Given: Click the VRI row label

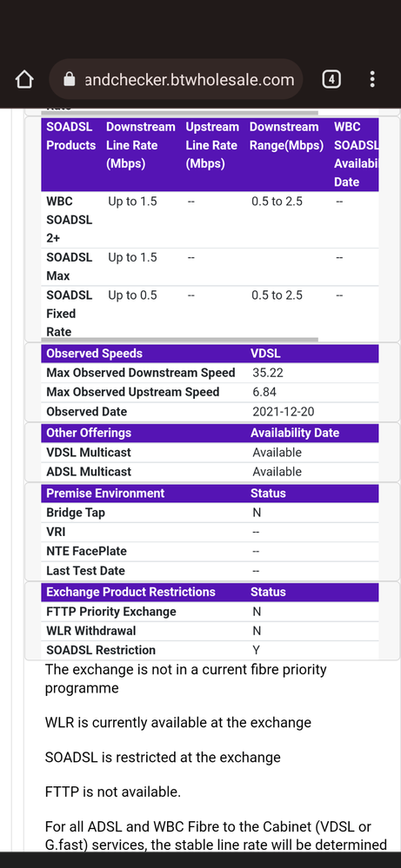Looking at the screenshot, I should (56, 532).
